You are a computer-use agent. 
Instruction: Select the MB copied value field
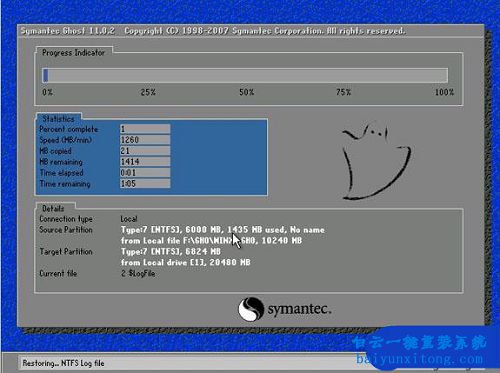145,151
